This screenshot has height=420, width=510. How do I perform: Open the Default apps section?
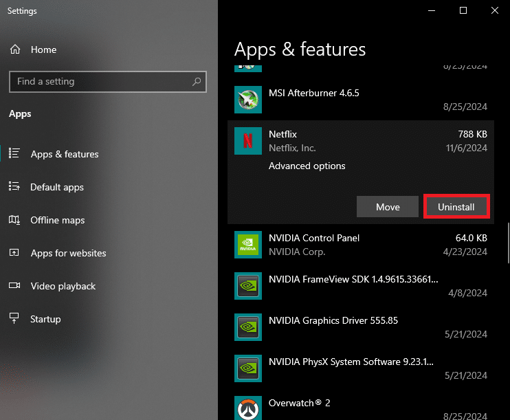click(x=57, y=187)
